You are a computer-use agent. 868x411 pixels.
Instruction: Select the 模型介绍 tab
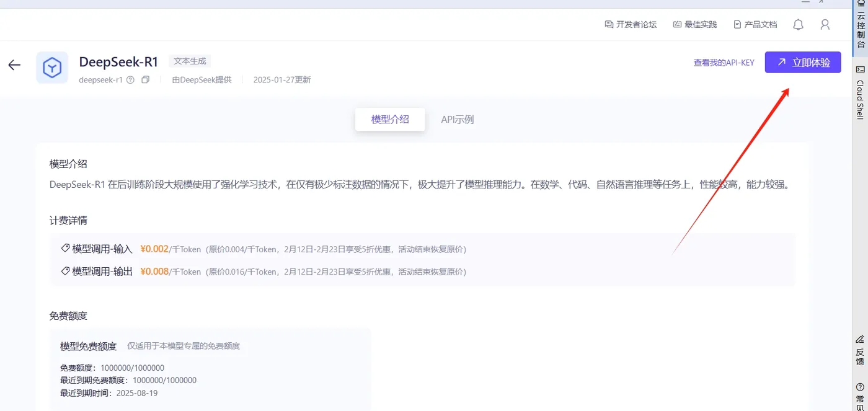(x=390, y=120)
